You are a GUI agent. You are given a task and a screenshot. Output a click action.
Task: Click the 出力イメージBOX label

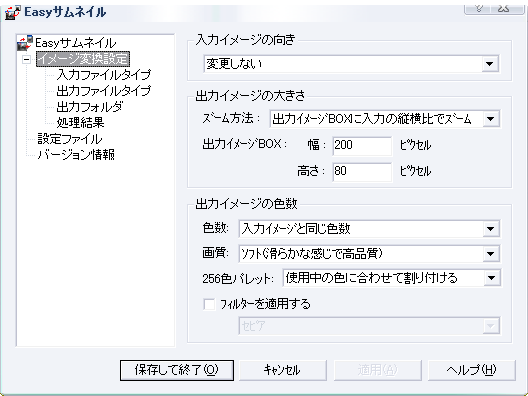244,144
